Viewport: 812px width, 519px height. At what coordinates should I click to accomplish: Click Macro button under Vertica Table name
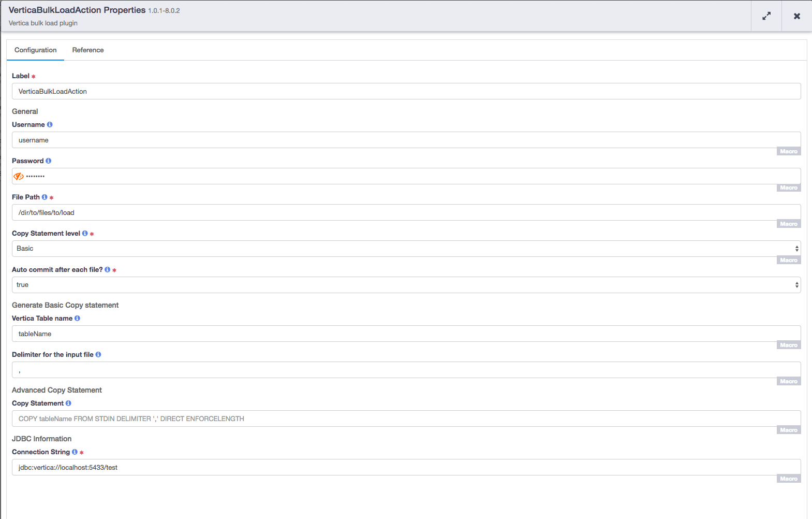pyautogui.click(x=789, y=345)
